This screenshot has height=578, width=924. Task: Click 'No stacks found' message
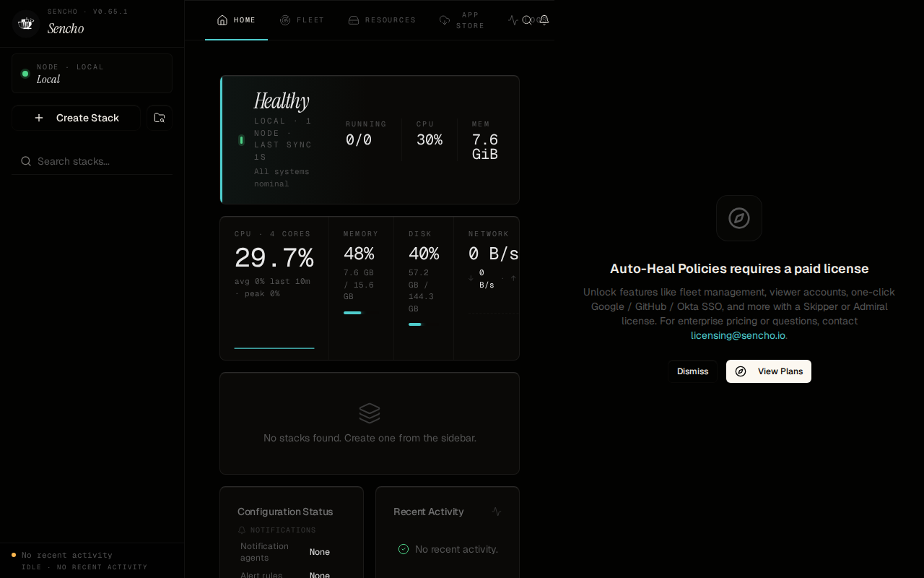point(370,438)
